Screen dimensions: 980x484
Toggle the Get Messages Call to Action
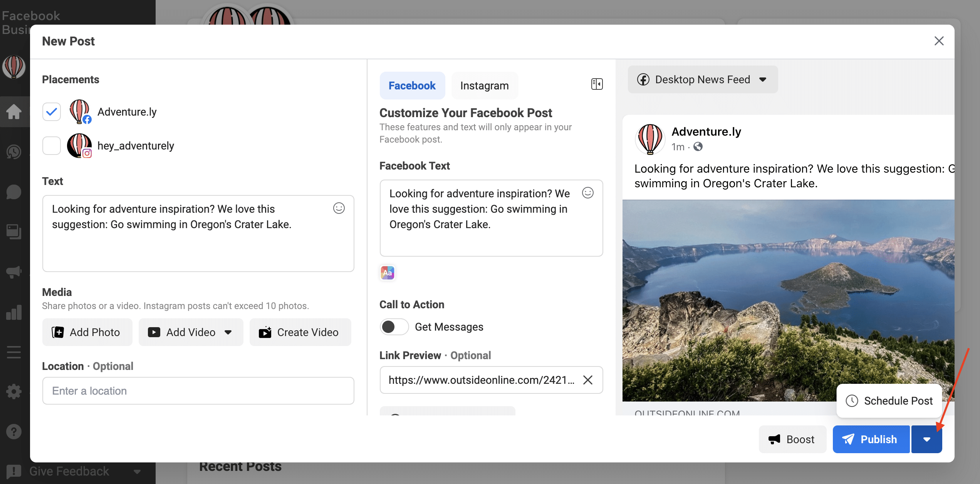pyautogui.click(x=394, y=326)
